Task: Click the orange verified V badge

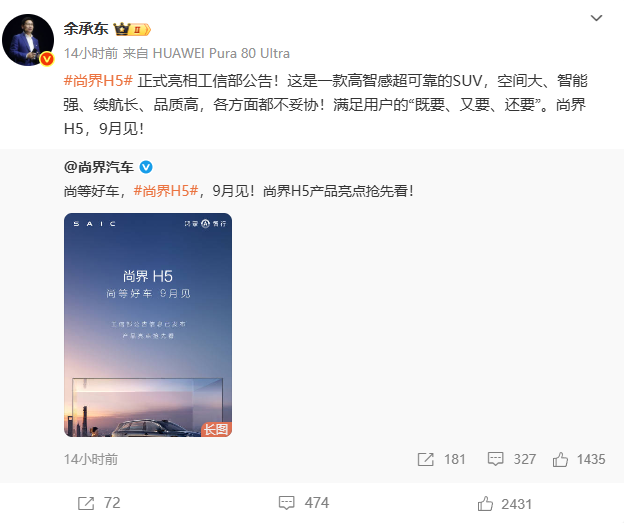Action: click(47, 59)
